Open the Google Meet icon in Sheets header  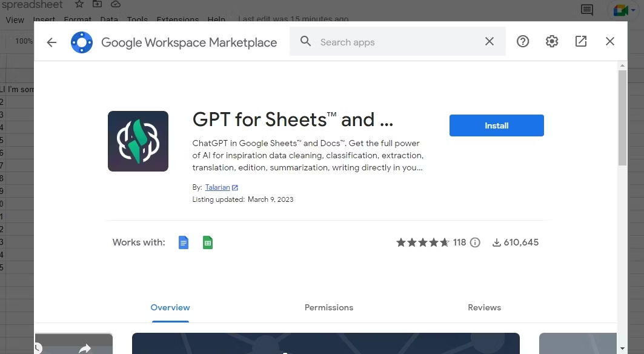621,10
